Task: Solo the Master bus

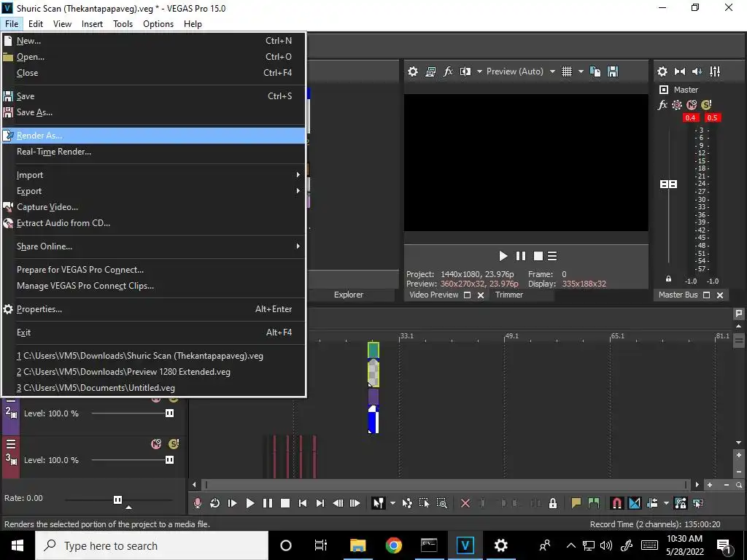Action: click(706, 105)
